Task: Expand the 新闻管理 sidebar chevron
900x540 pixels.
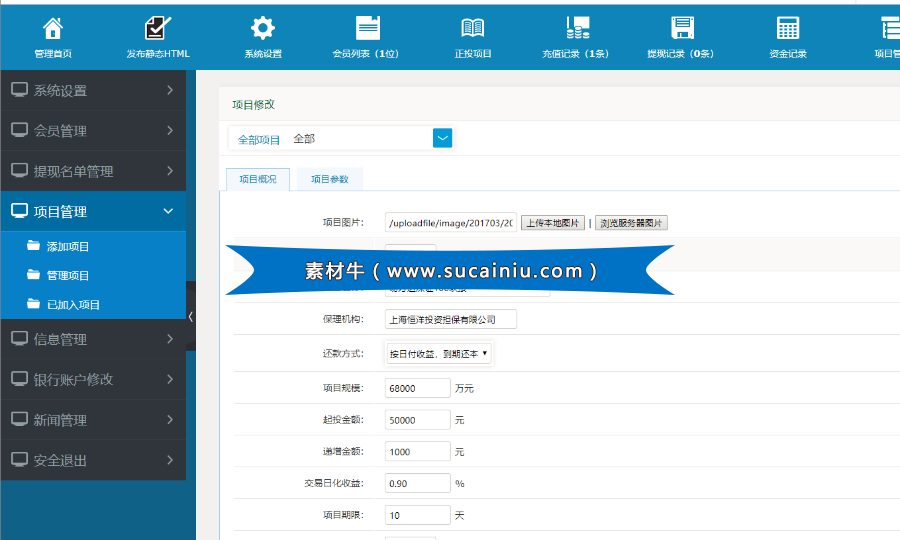Action: click(x=170, y=419)
